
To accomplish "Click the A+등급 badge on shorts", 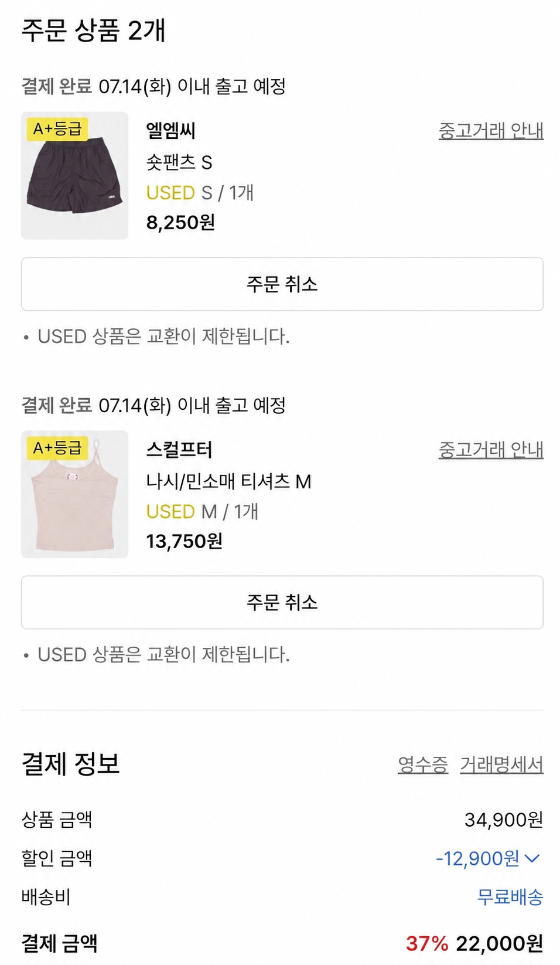I will [x=57, y=129].
